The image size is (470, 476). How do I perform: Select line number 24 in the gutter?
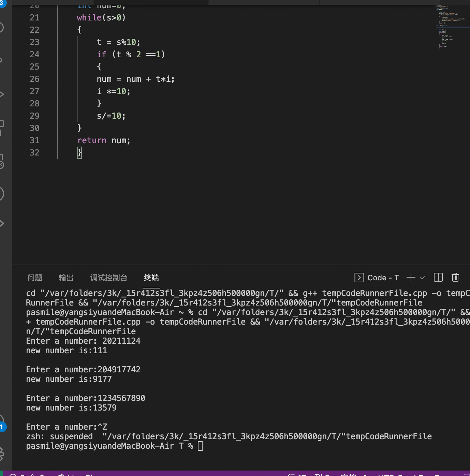(x=34, y=55)
